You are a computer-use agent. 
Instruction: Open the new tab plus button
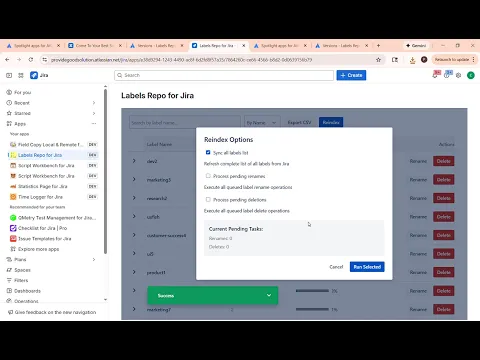pos(378,45)
